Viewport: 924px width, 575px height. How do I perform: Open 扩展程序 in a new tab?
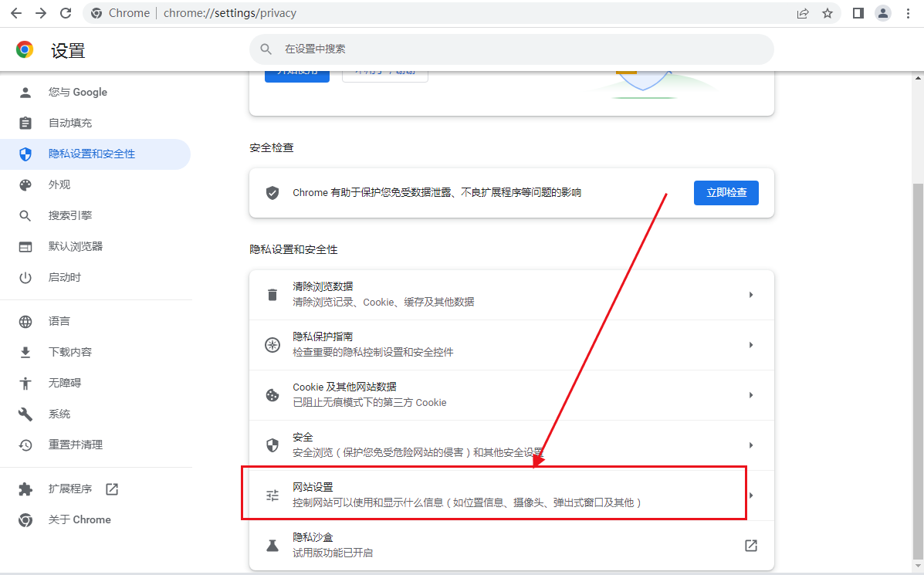coord(96,489)
